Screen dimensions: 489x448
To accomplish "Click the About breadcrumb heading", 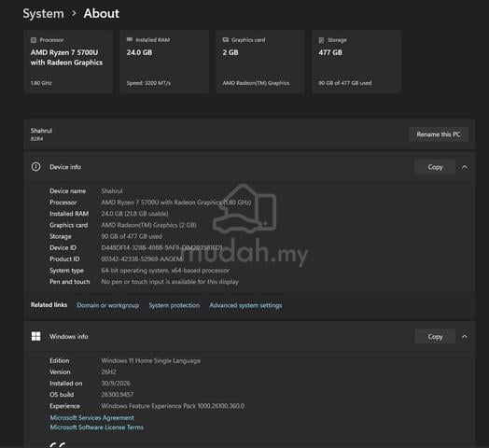I will pyautogui.click(x=102, y=13).
